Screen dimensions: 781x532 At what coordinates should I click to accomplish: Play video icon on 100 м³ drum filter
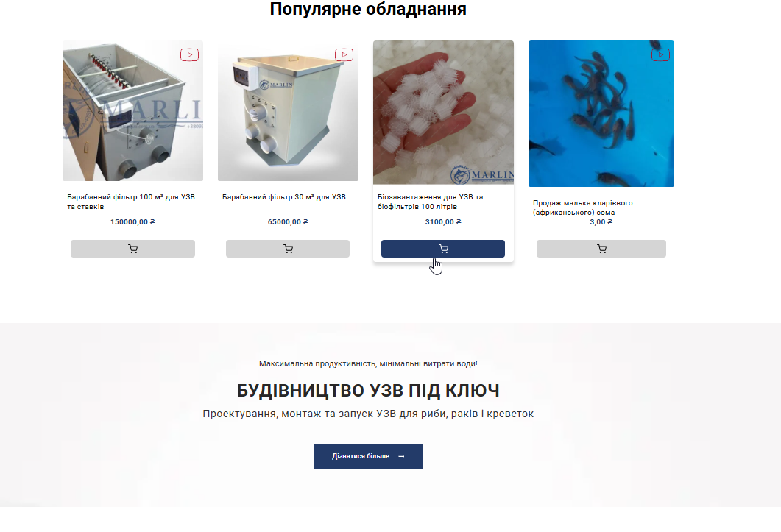(x=189, y=54)
